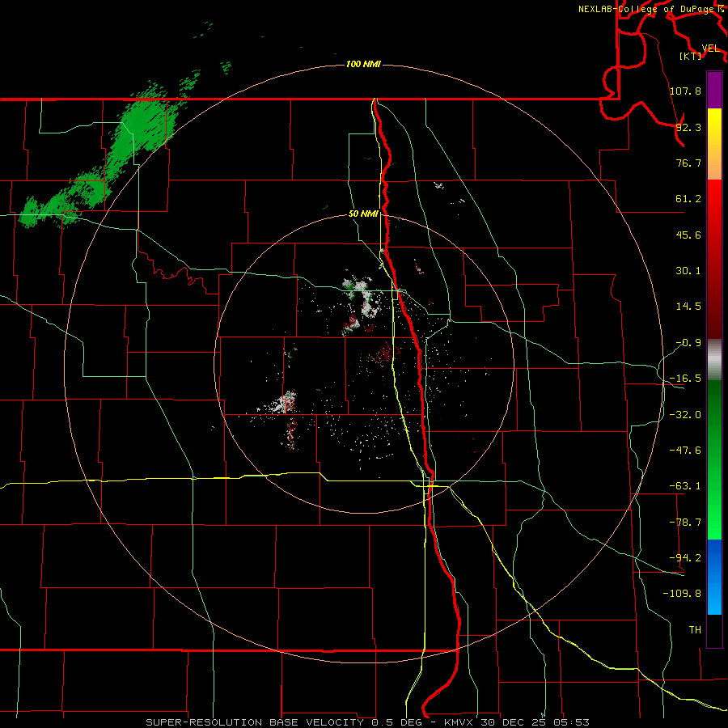Click the VEL legend title

(710, 49)
